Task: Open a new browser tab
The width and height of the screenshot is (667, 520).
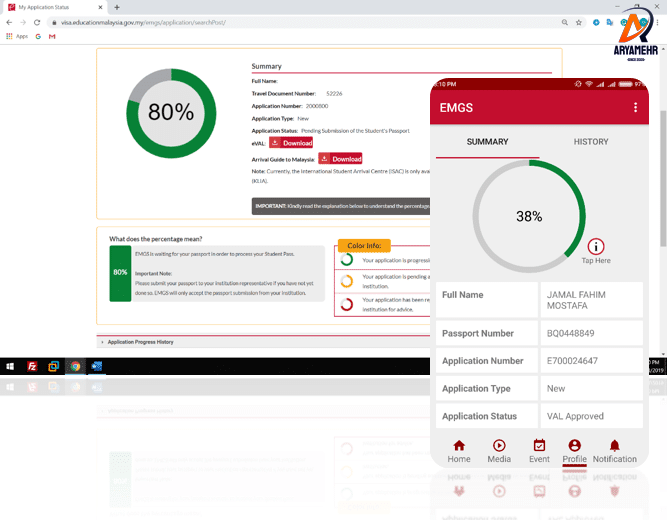Action: tap(117, 7)
